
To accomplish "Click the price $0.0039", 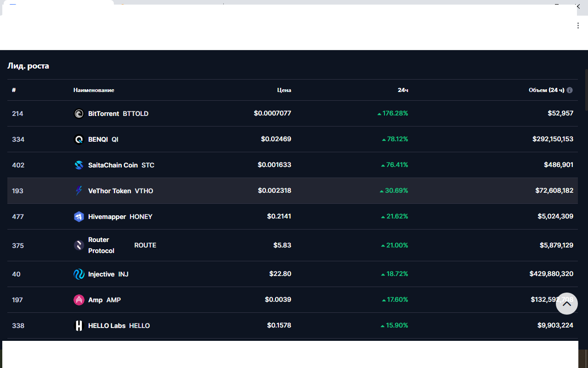I will [x=278, y=299].
